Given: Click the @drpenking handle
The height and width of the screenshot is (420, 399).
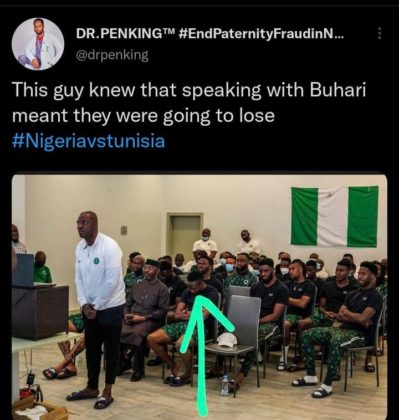Looking at the screenshot, I should [112, 55].
